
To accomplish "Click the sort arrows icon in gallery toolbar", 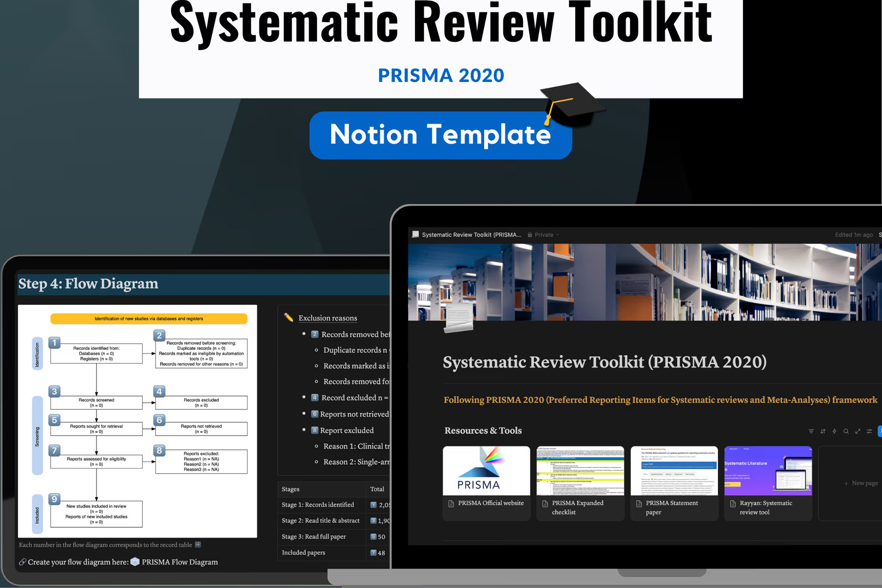I will pos(823,431).
